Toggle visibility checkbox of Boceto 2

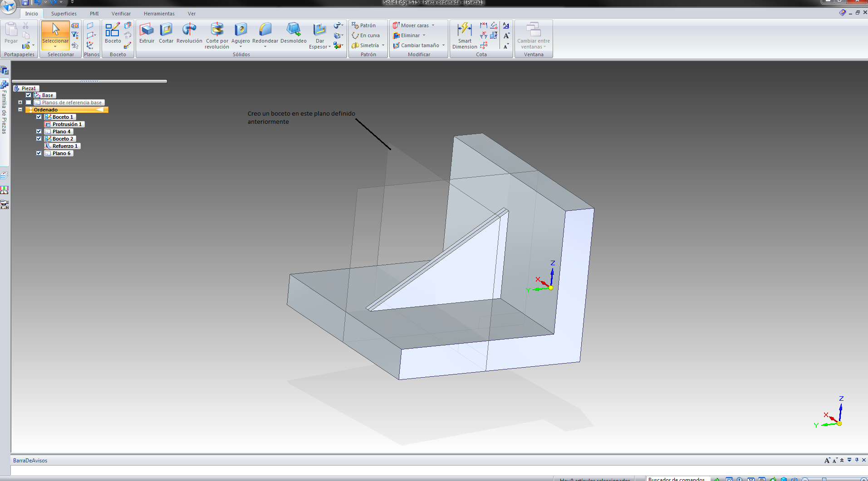(39, 139)
